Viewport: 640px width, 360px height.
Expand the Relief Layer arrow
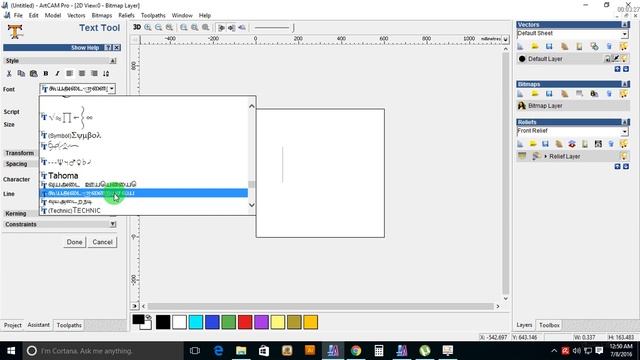tap(546, 156)
